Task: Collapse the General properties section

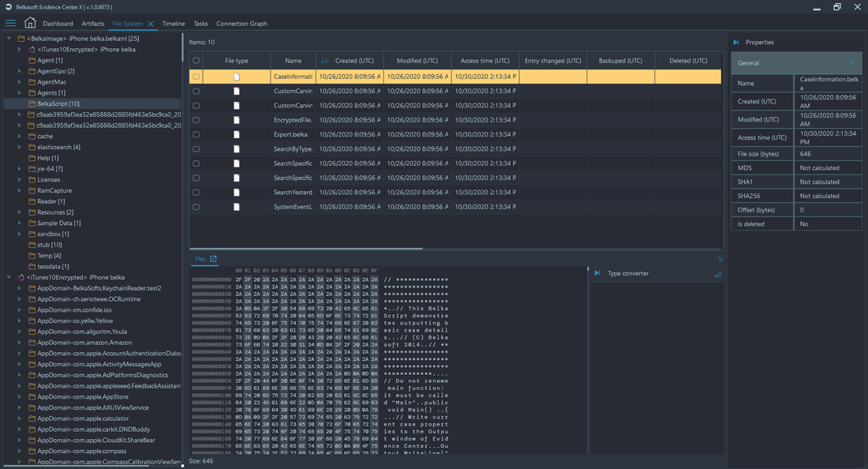Action: tap(852, 62)
